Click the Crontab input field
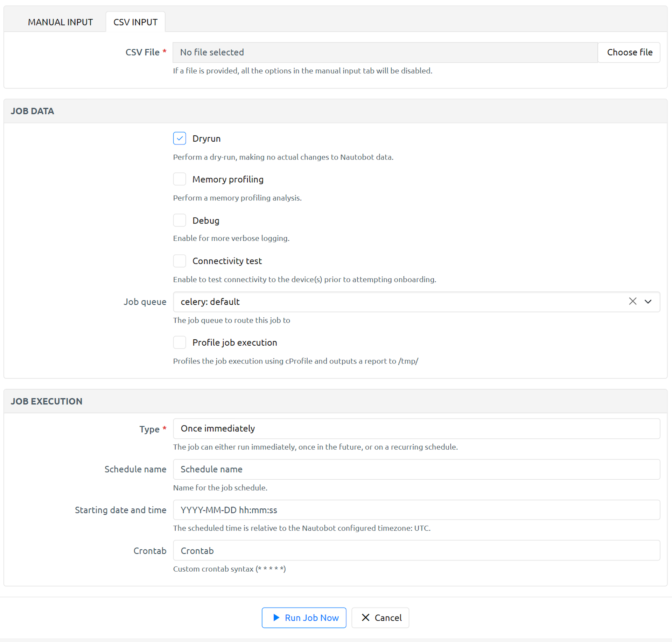Screen dimensions: 672x642 (416, 550)
